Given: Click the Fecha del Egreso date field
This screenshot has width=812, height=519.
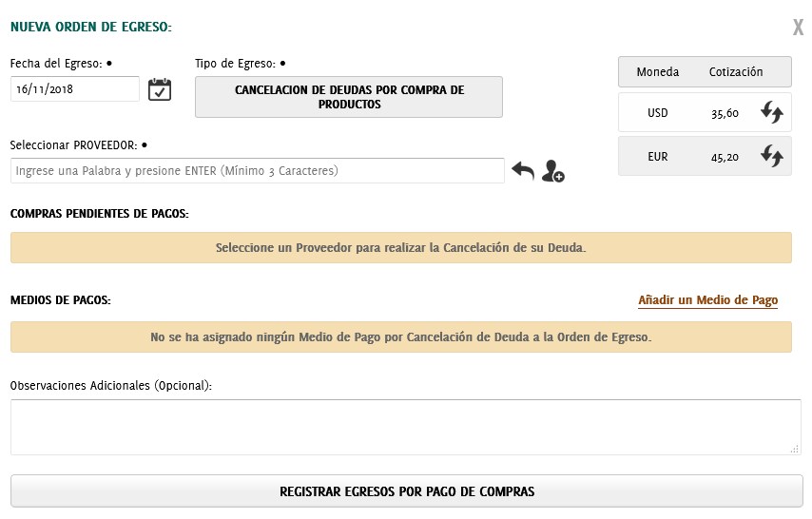Looking at the screenshot, I should pos(75,89).
